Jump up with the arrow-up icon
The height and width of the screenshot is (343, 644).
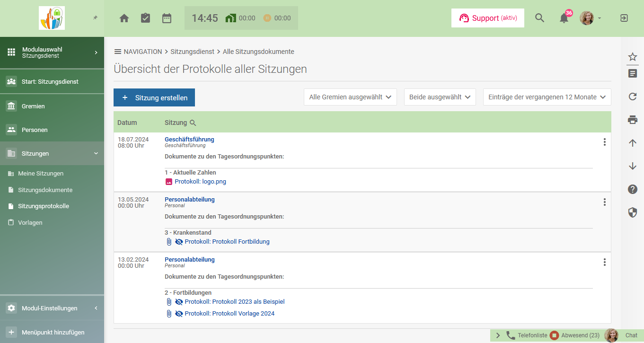(x=633, y=143)
